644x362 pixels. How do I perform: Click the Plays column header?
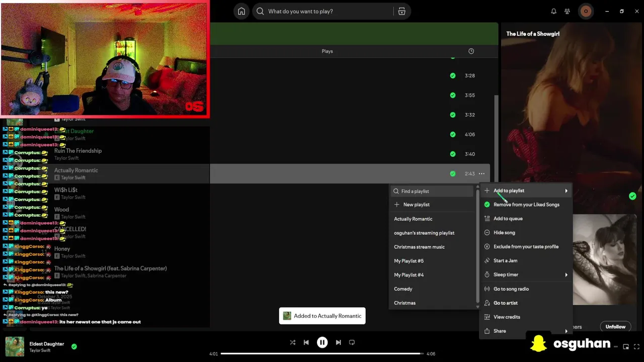pos(327,51)
